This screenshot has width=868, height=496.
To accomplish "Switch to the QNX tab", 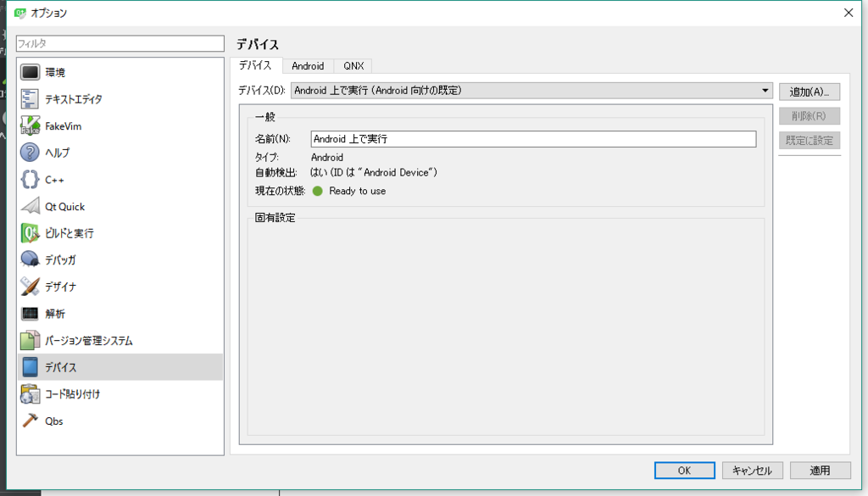I will (x=353, y=66).
